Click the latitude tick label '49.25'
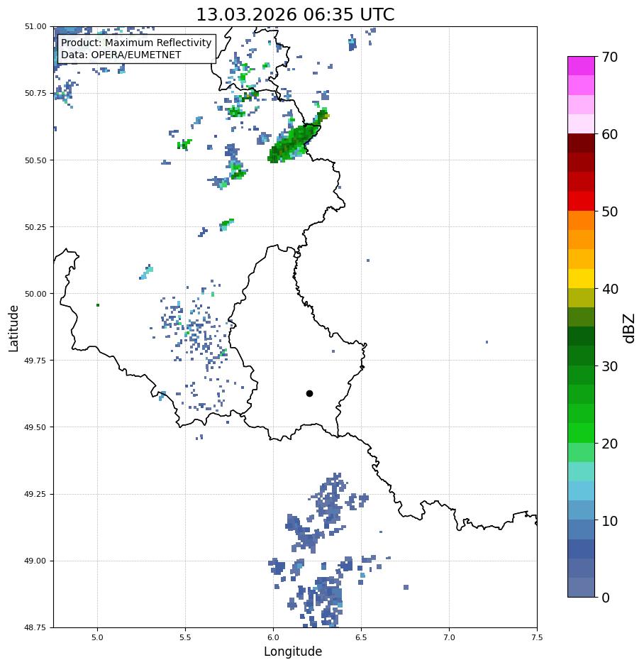This screenshot has width=644, height=665. [35, 494]
